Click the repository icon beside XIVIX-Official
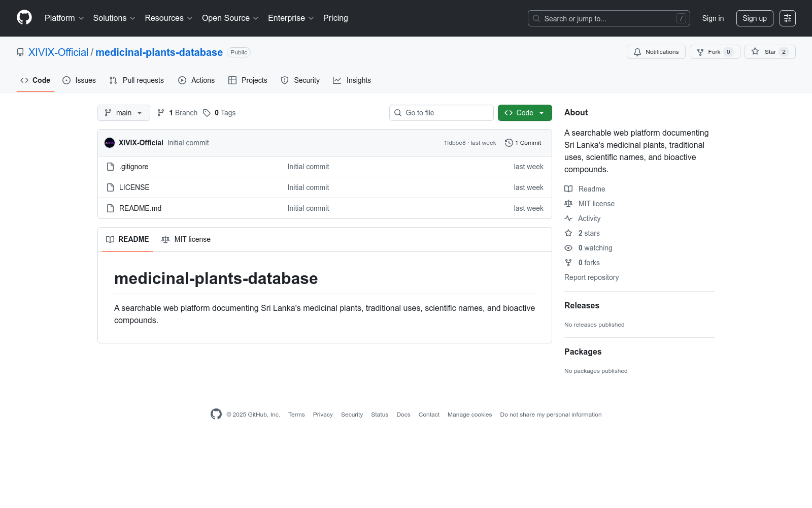 pyautogui.click(x=20, y=52)
